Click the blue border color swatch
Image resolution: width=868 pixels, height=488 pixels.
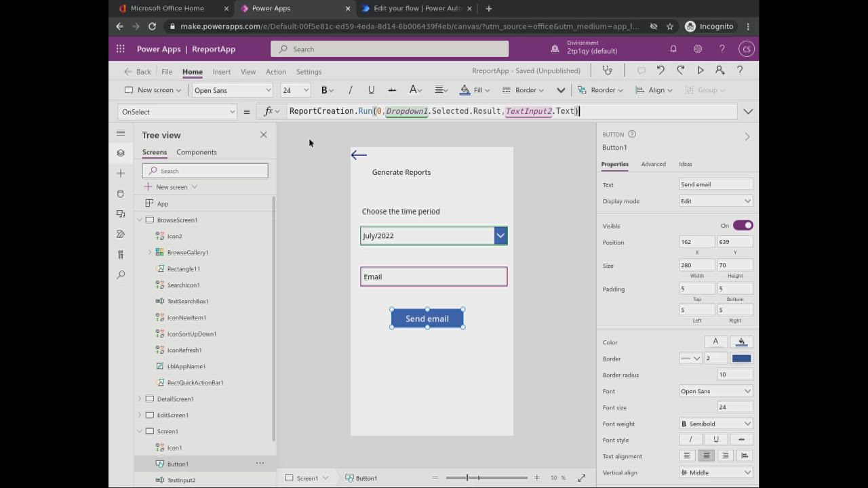(741, 359)
